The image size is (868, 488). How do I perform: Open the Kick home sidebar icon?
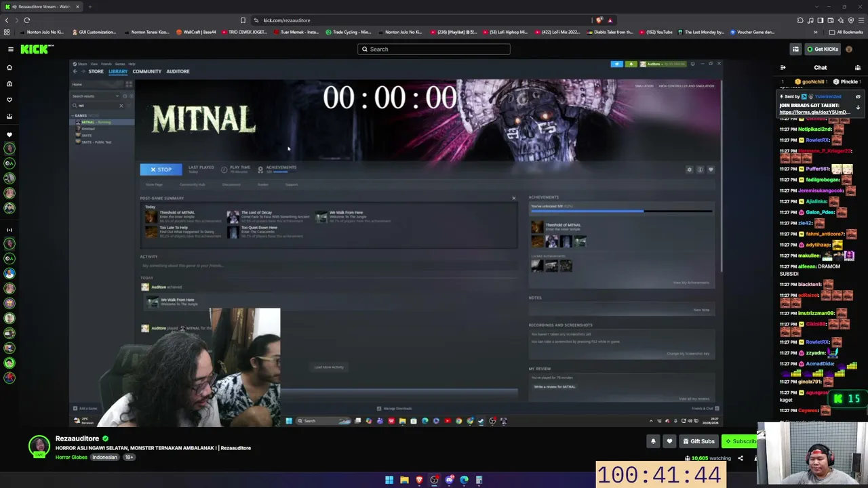9,68
